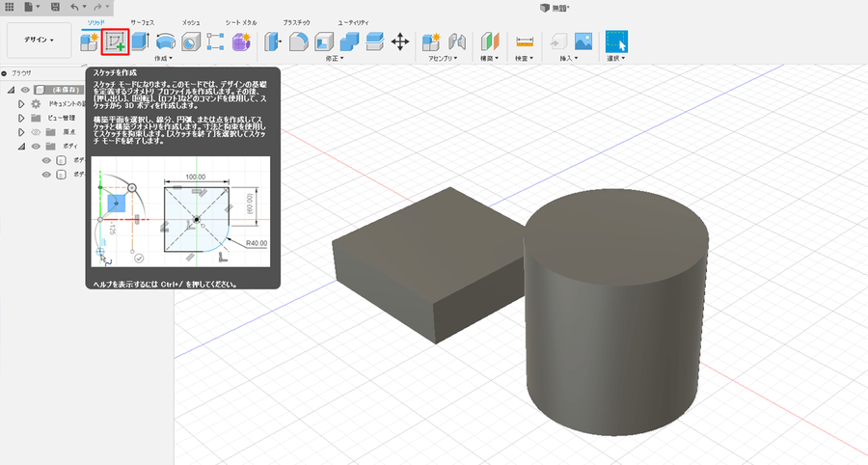Select the Rectangular Pattern tool
Image resolution: width=868 pixels, height=465 pixels.
click(215, 41)
